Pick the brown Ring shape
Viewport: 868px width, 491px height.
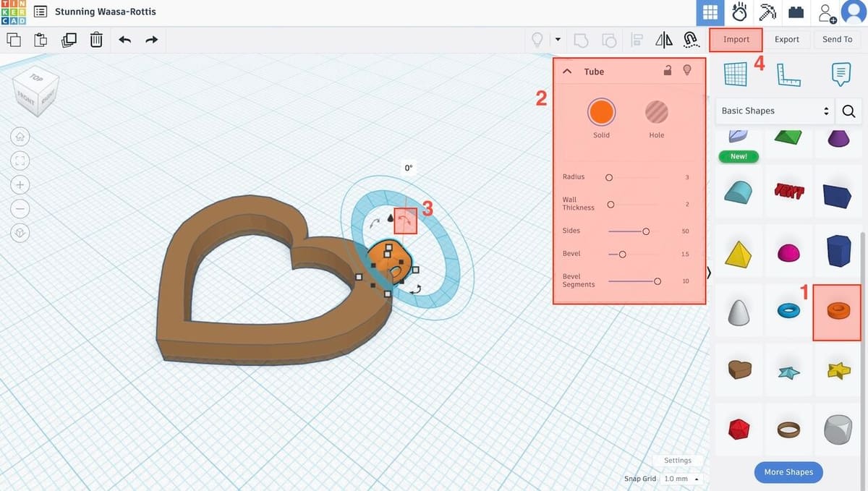click(x=788, y=429)
